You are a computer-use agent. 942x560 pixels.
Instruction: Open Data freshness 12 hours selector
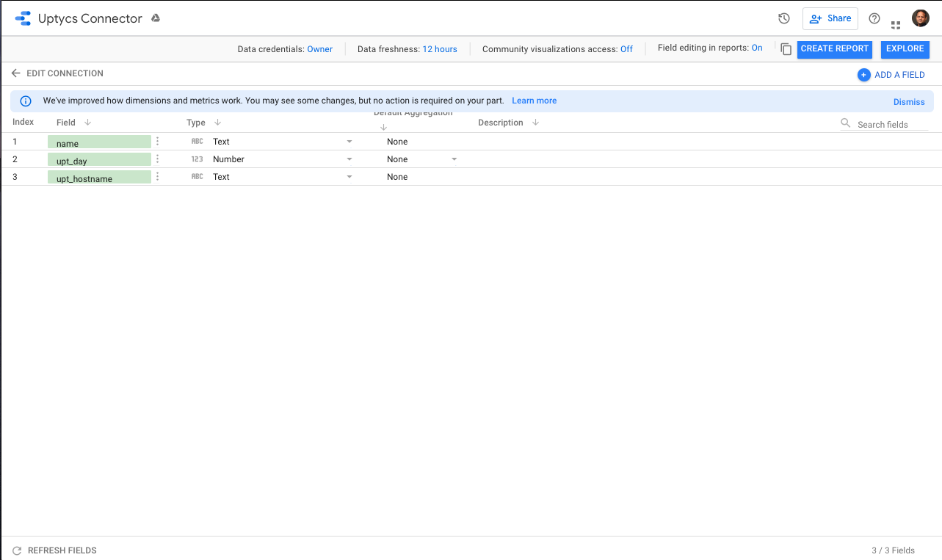pyautogui.click(x=439, y=49)
